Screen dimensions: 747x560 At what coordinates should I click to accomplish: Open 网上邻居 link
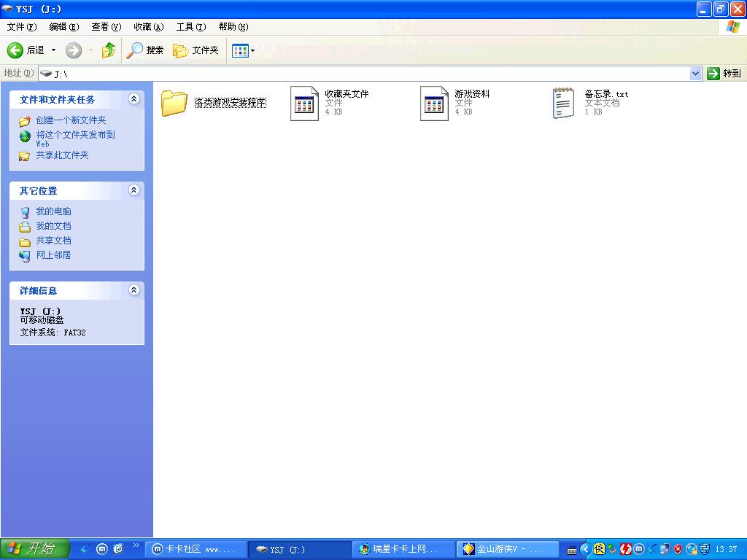point(54,254)
